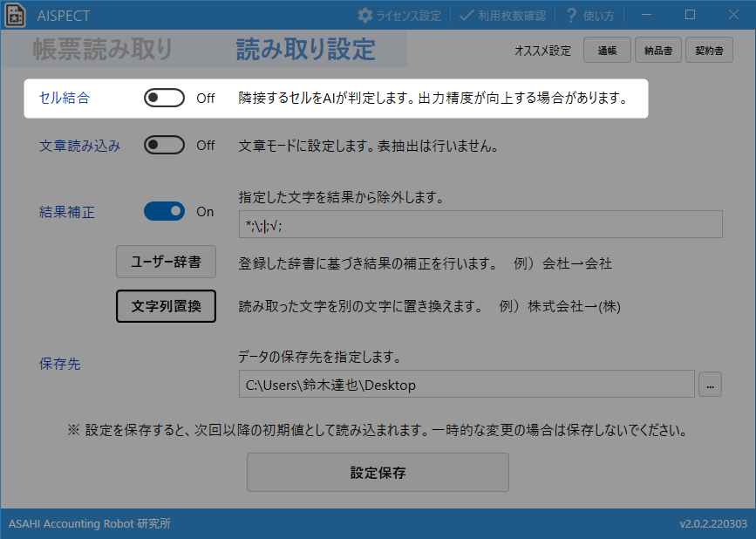Apply the 契約書 recommended preset
The height and width of the screenshot is (539, 756).
point(709,51)
